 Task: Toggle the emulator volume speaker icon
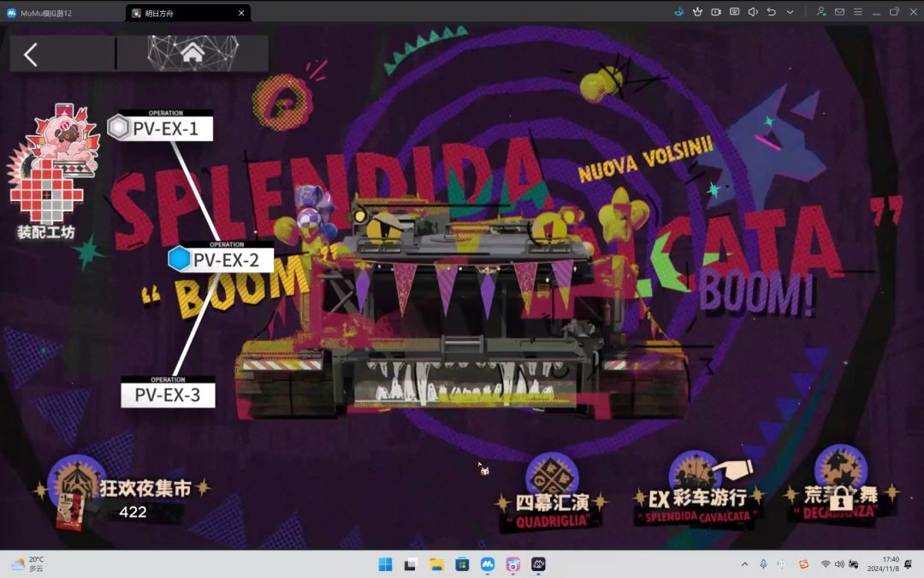[x=753, y=12]
